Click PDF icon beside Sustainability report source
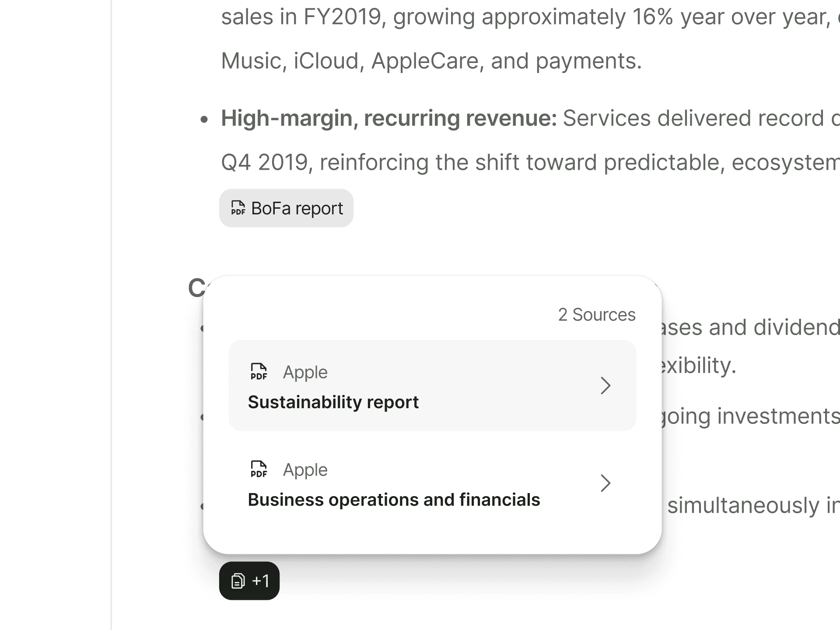 point(259,372)
